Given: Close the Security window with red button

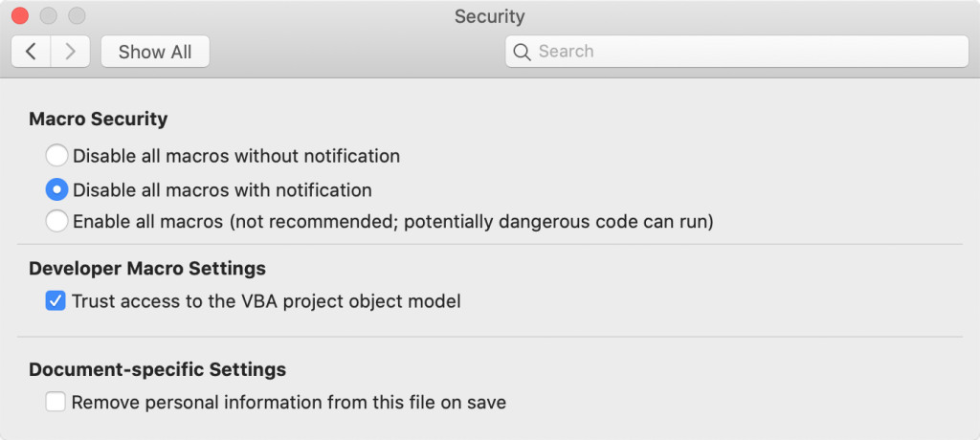Looking at the screenshot, I should [x=20, y=16].
